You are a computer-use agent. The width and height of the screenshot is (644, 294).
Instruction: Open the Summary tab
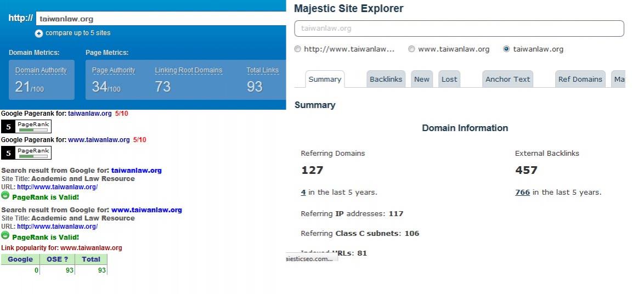[325, 79]
